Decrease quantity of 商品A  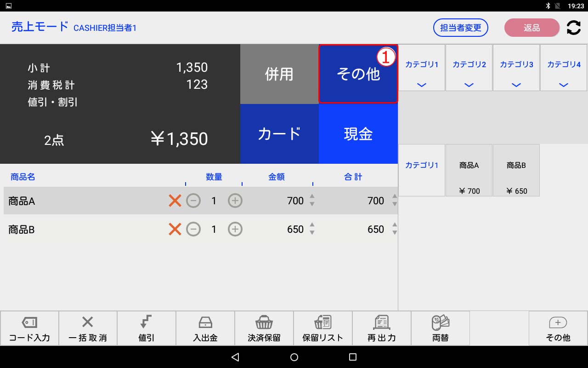tap(193, 201)
